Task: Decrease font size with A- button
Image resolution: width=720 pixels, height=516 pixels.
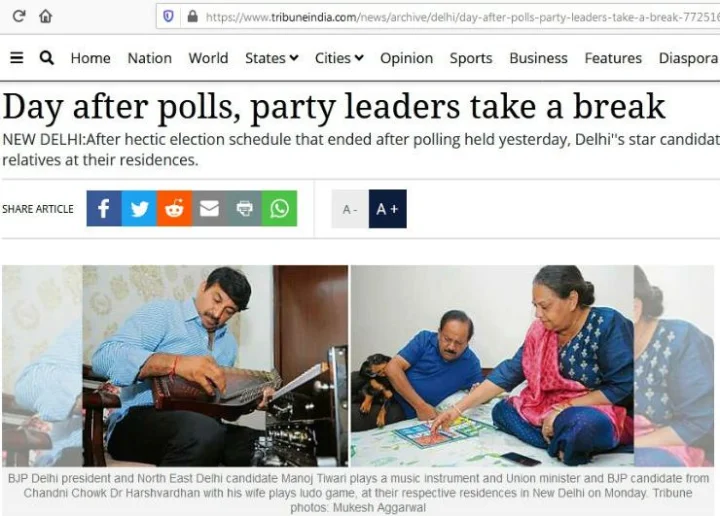Action: pyautogui.click(x=350, y=209)
